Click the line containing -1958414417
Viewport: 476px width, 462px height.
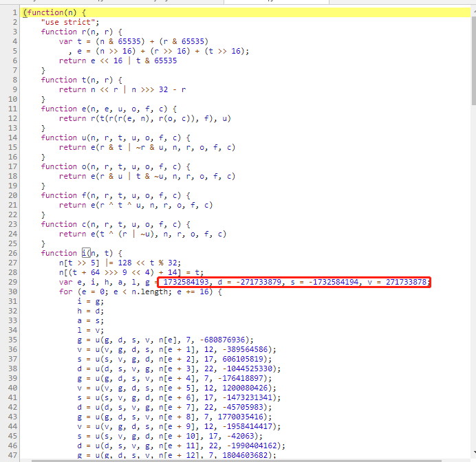click(x=179, y=426)
